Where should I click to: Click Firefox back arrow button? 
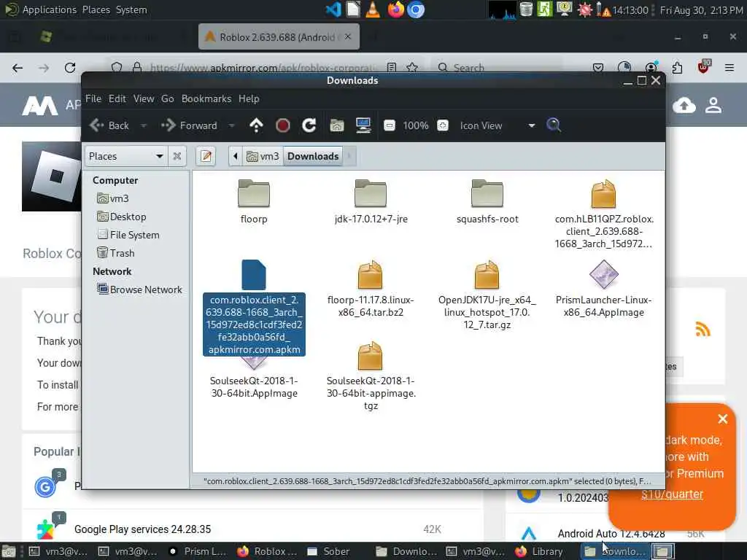tap(18, 68)
